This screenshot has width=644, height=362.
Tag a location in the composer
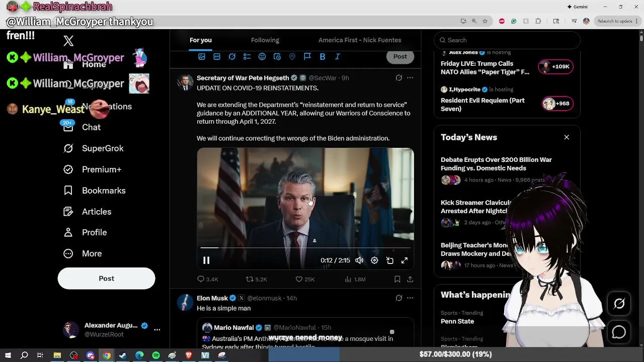click(292, 57)
